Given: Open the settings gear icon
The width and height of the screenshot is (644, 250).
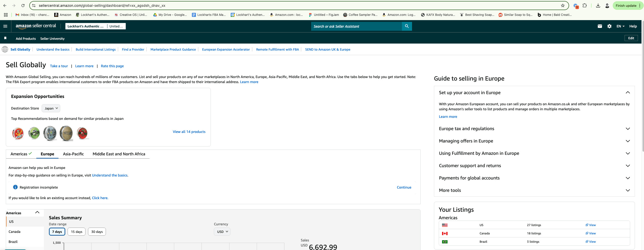Looking at the screenshot, I should point(609,26).
